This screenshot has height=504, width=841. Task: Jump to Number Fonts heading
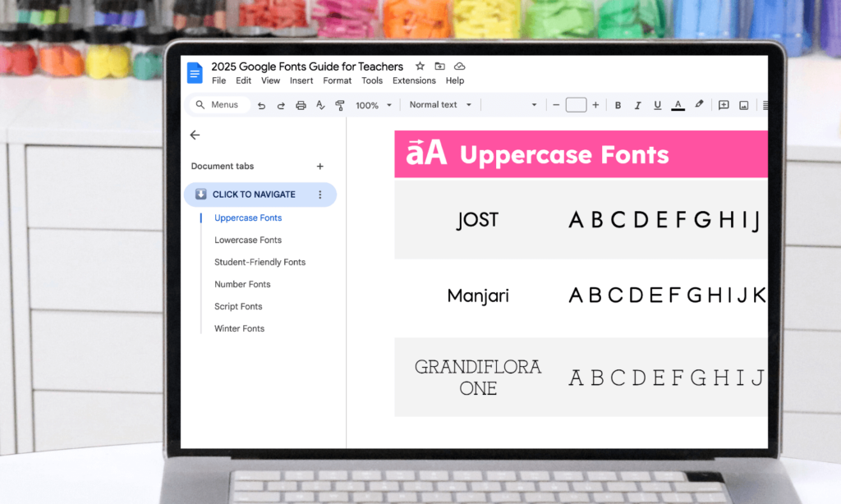(x=242, y=284)
